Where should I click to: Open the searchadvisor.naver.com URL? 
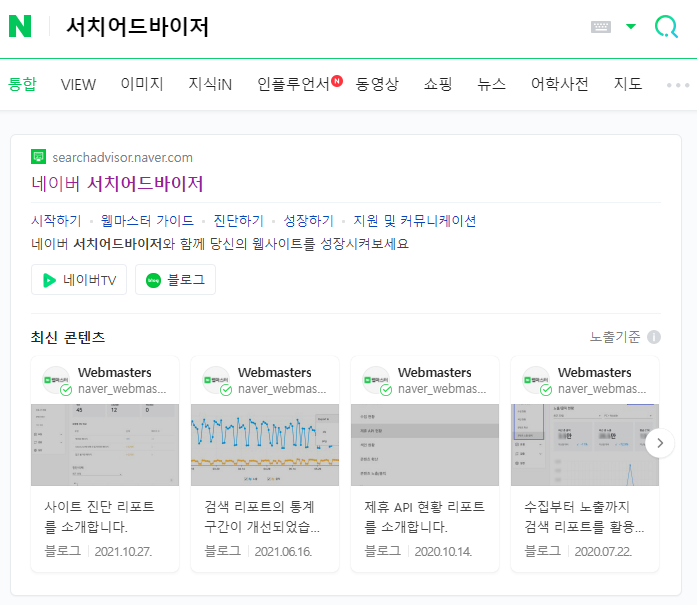click(x=122, y=157)
